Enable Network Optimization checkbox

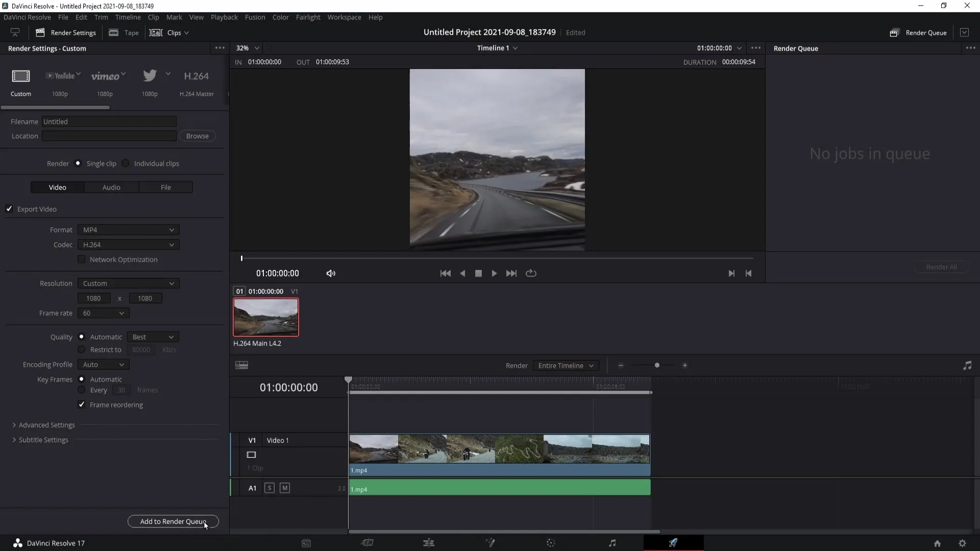coord(82,259)
